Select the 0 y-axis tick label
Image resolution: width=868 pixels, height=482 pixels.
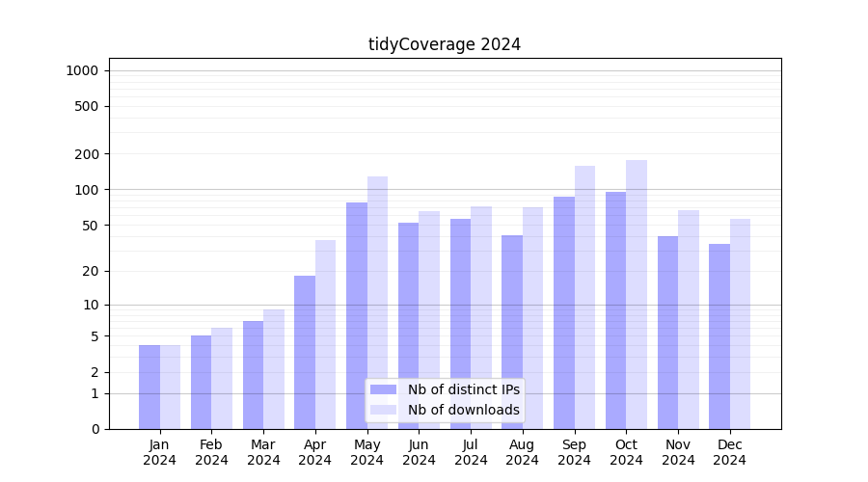tap(95, 429)
